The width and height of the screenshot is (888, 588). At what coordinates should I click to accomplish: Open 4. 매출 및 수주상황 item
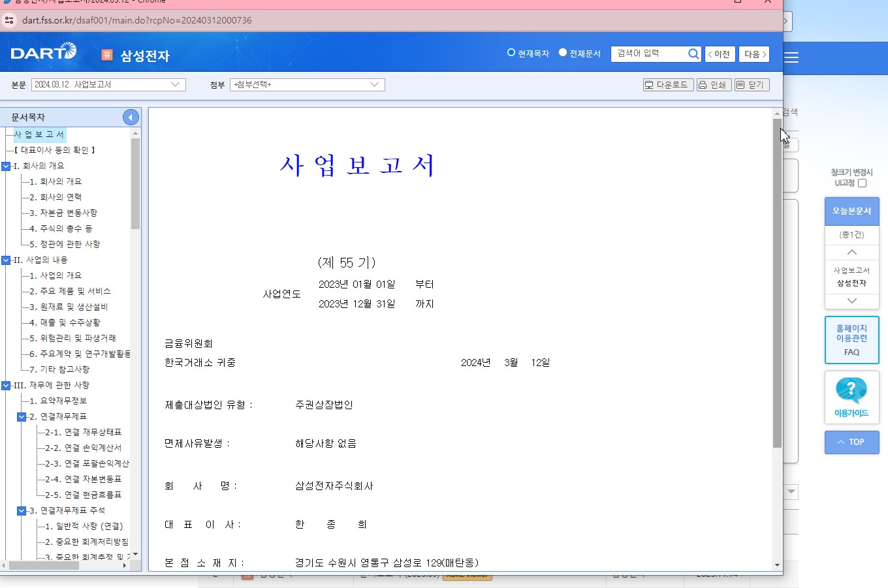pos(65,322)
